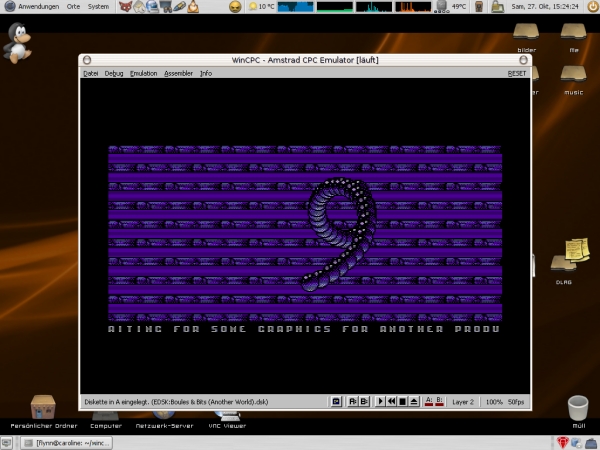Switch to flynn@caroline terminal taskbar button
The image size is (600, 450).
(66, 443)
